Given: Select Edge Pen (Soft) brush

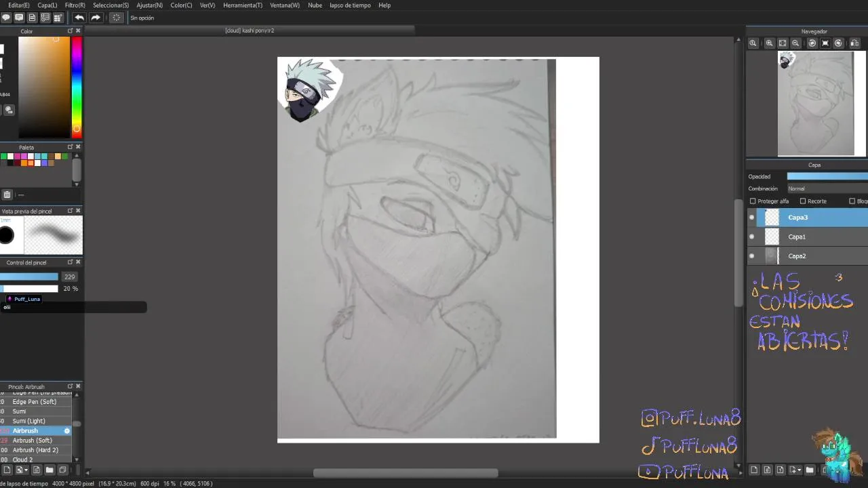Looking at the screenshot, I should pyautogui.click(x=35, y=402).
